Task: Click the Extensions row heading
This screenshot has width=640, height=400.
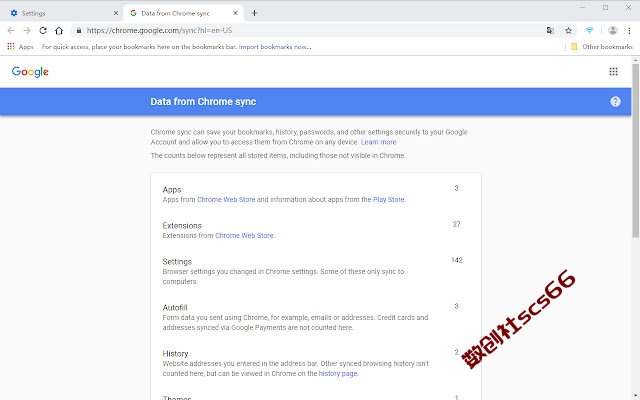Action: click(182, 225)
